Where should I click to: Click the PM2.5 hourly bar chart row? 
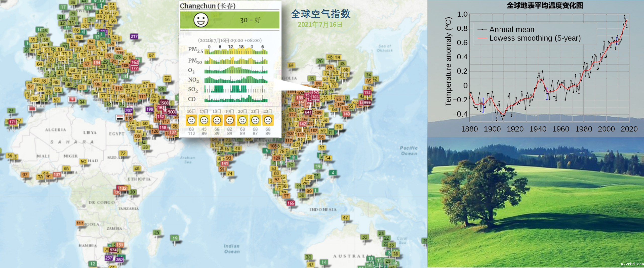point(236,51)
